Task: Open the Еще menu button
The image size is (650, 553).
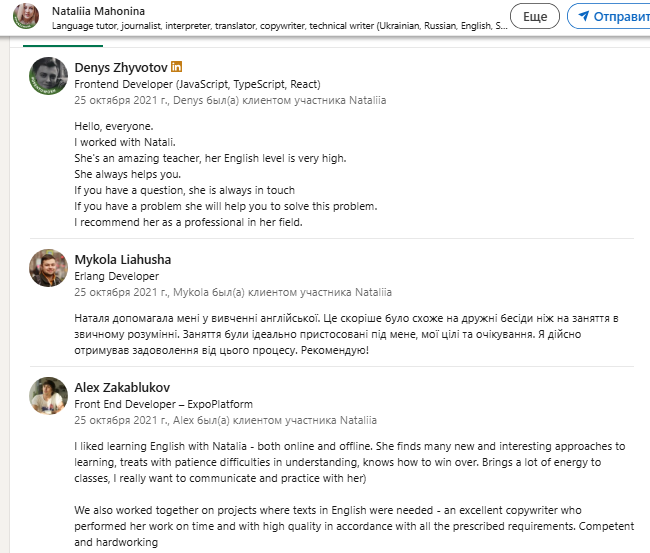Action: tap(535, 16)
